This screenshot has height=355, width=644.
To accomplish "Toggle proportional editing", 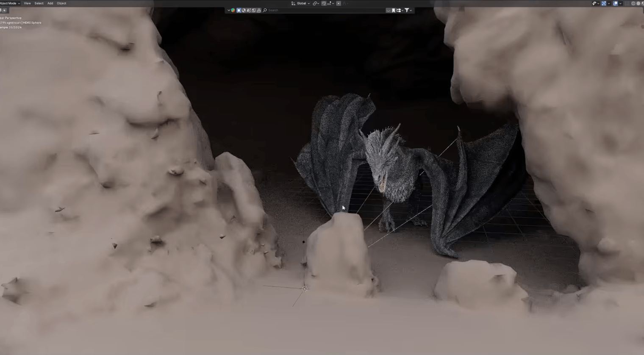I will 339,3.
